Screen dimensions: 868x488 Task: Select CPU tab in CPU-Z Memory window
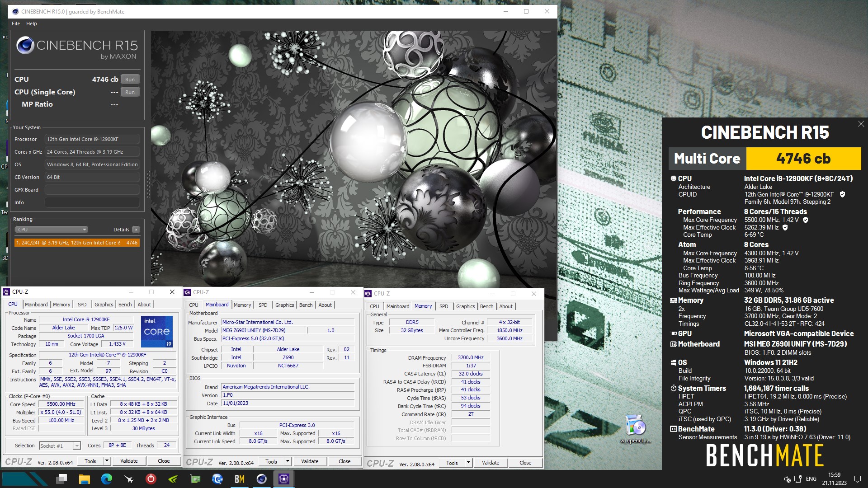(x=374, y=306)
